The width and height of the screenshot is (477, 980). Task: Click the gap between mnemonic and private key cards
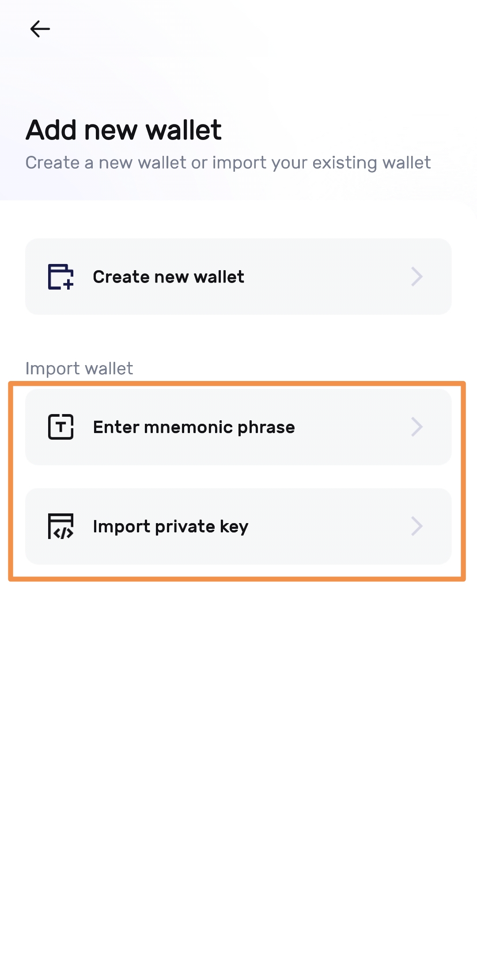point(238,477)
